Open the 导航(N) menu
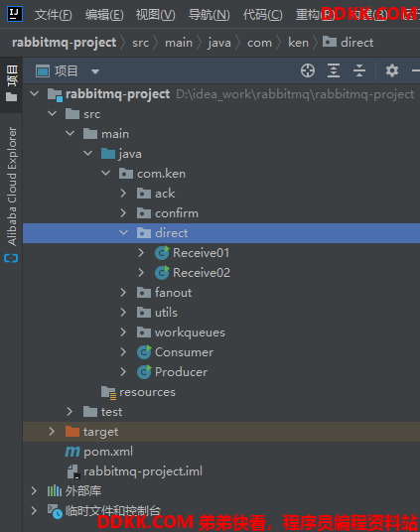 (210, 15)
